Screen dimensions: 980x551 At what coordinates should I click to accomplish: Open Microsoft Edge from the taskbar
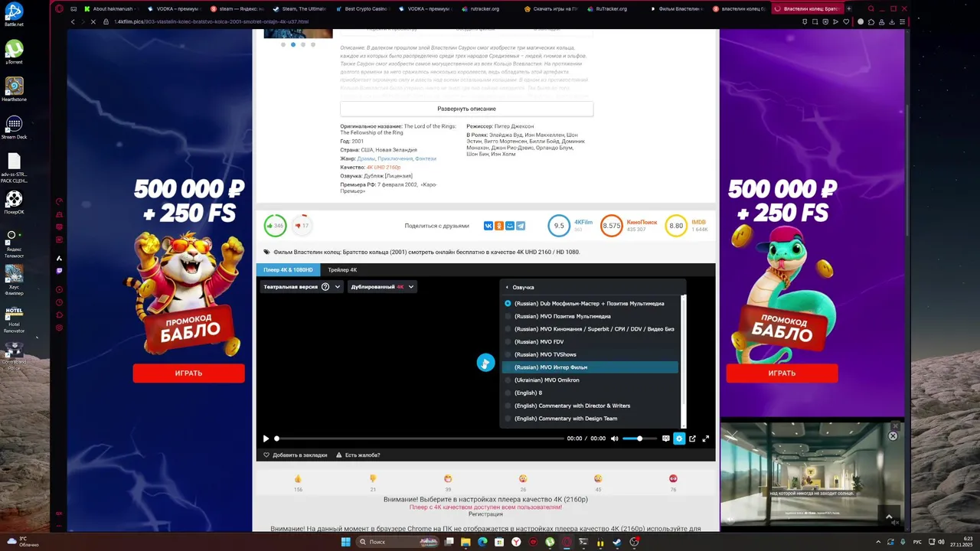[x=482, y=542]
